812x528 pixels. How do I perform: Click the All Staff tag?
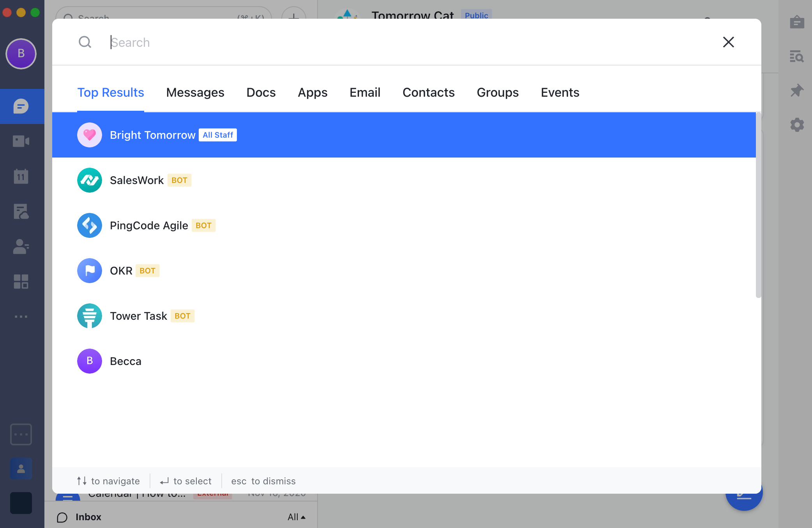click(218, 135)
